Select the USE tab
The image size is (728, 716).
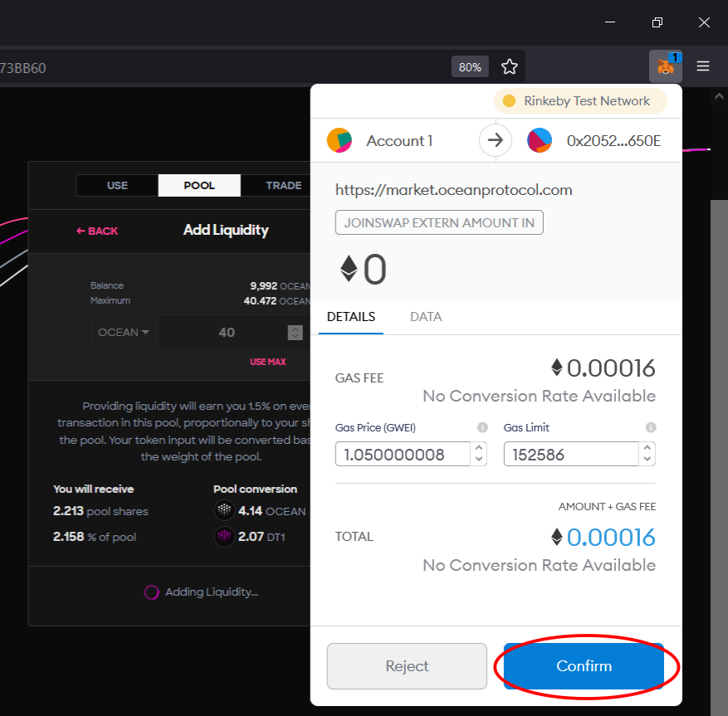pos(118,186)
